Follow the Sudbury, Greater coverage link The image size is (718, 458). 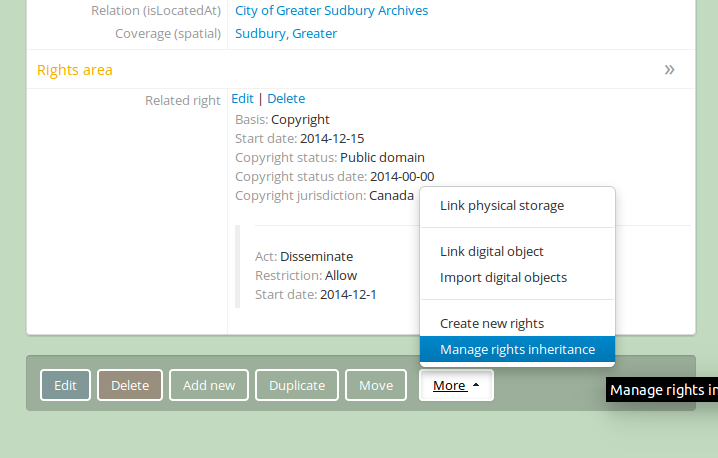point(286,34)
